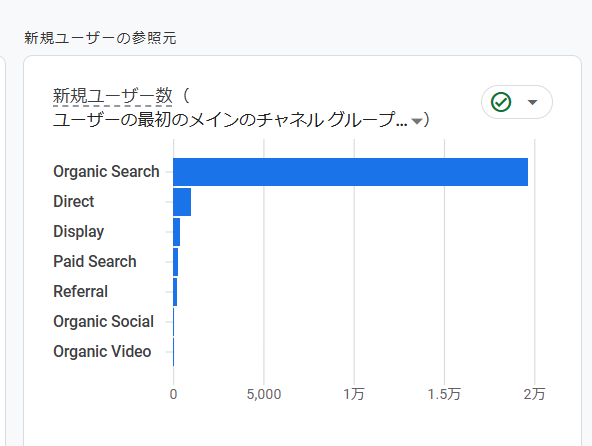Select the Paid Search channel label

point(95,261)
